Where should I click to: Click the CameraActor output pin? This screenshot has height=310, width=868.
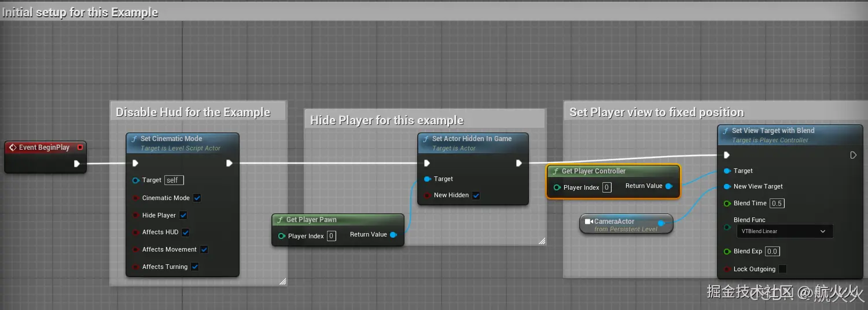(x=661, y=223)
